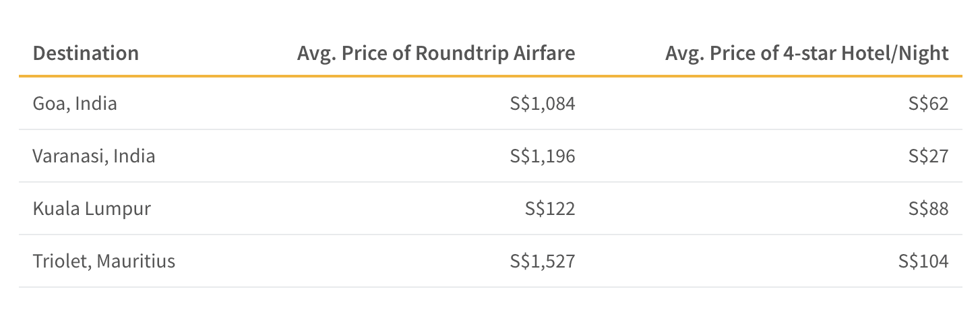
Task: Click the S$27 hotel price
Action: 929,156
